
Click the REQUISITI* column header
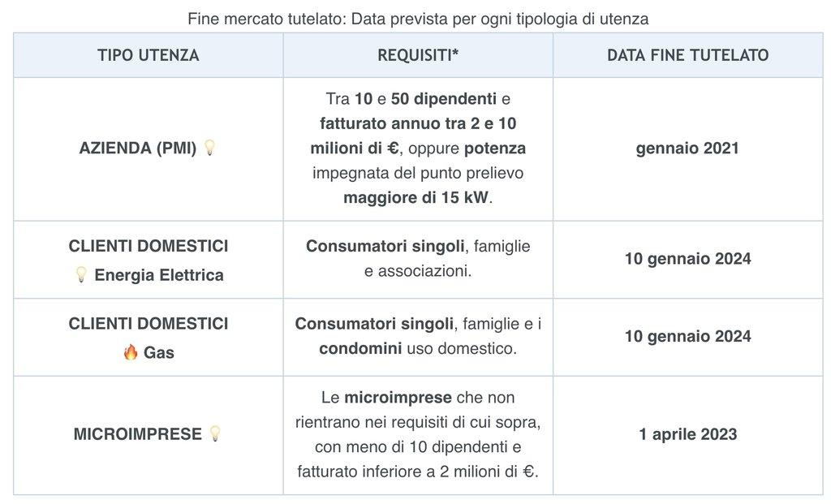(x=418, y=55)
